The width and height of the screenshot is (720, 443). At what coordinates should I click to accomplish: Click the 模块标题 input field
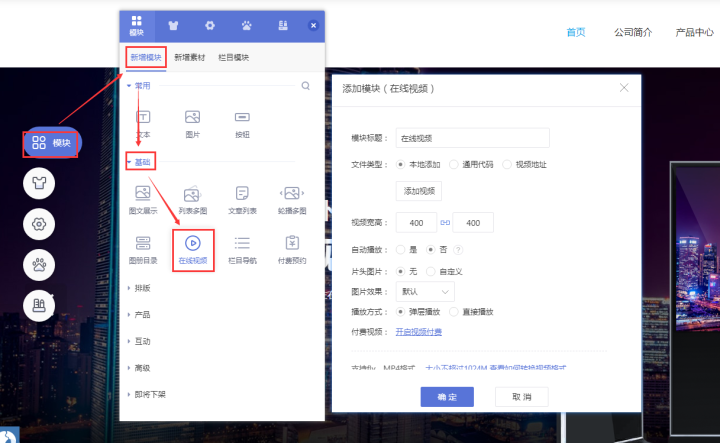[x=472, y=138]
